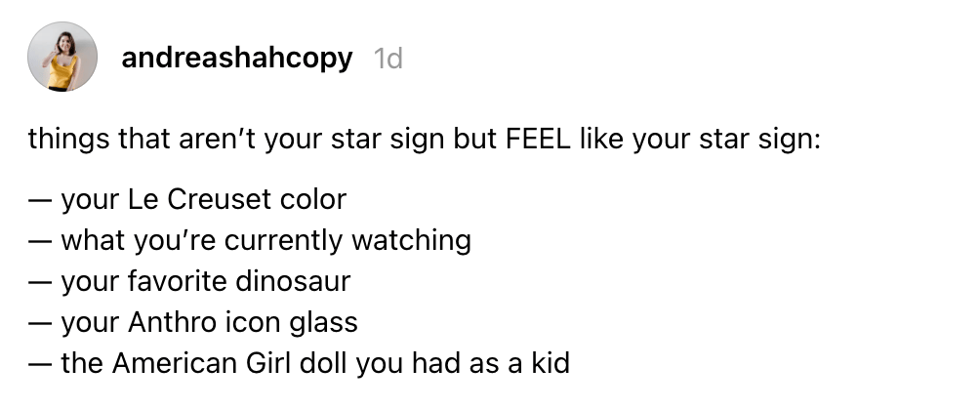The height and width of the screenshot is (408, 980).
Task: Click the 'what you're currently watching' line
Action: point(249,240)
